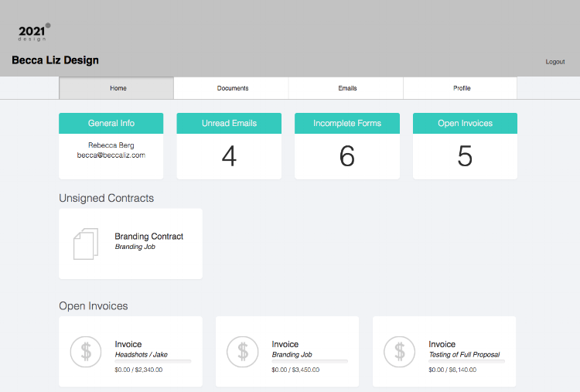
Task: Click the Unsigned Contracts section heading
Action: [106, 198]
